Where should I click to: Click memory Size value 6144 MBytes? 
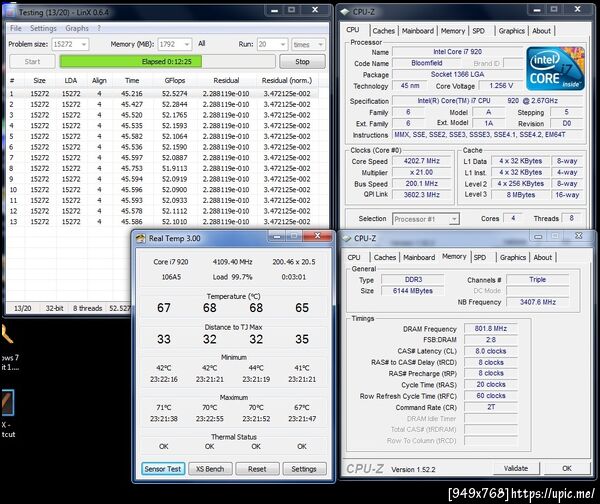pos(413,291)
